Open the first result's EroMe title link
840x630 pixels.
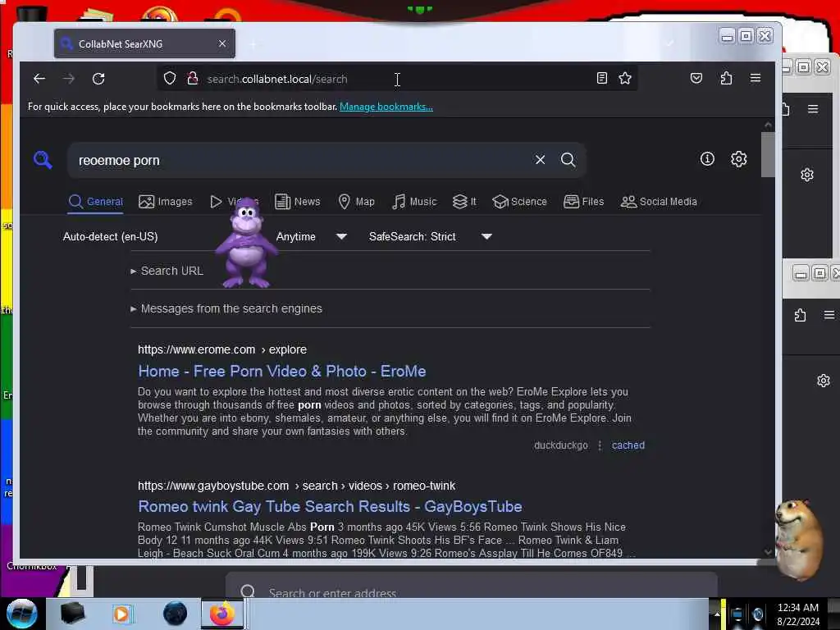coord(282,372)
